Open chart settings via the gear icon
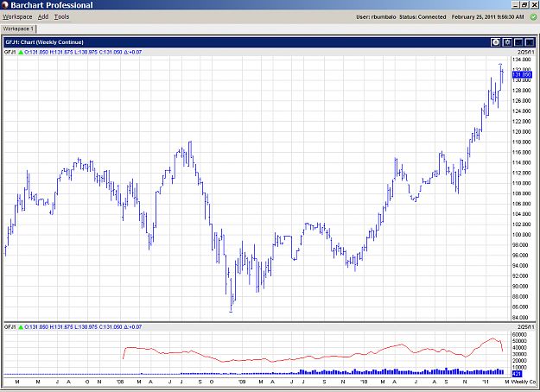The image size is (540, 392). tap(507, 42)
